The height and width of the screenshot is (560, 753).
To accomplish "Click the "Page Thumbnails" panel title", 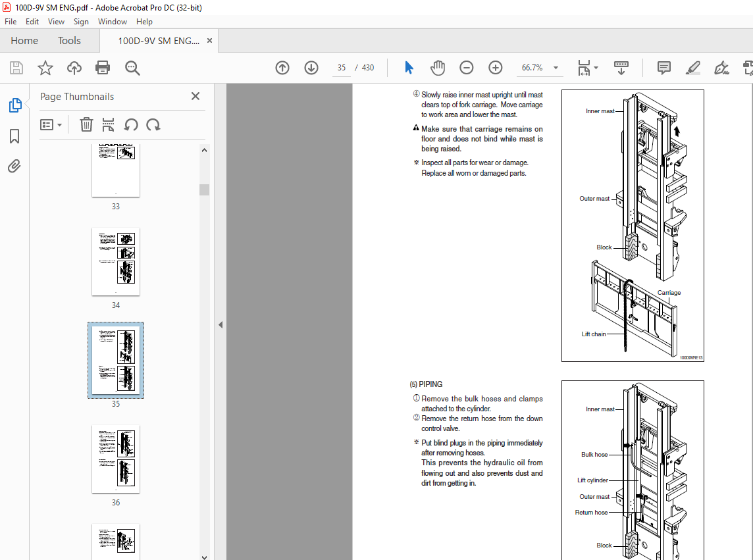I will (77, 97).
